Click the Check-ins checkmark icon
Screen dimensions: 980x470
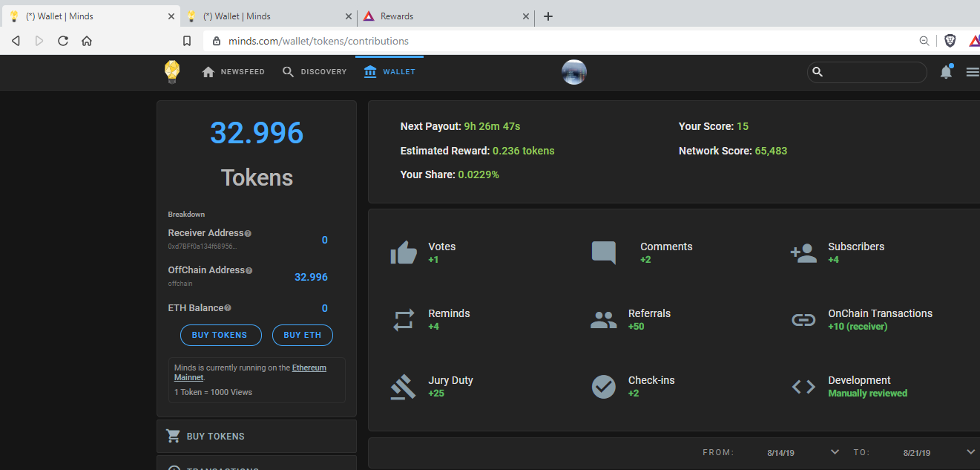click(604, 387)
